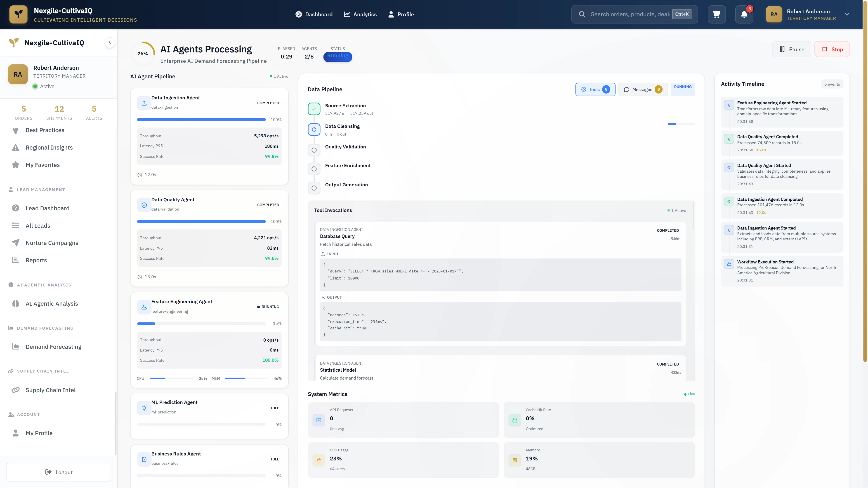Open notifications bell showing 5 alerts

point(744,14)
